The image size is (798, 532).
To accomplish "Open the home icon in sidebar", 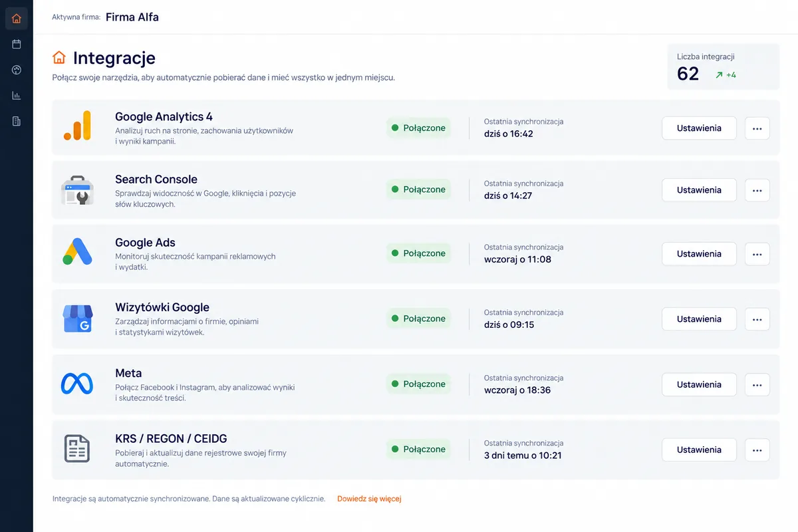I will [x=17, y=19].
